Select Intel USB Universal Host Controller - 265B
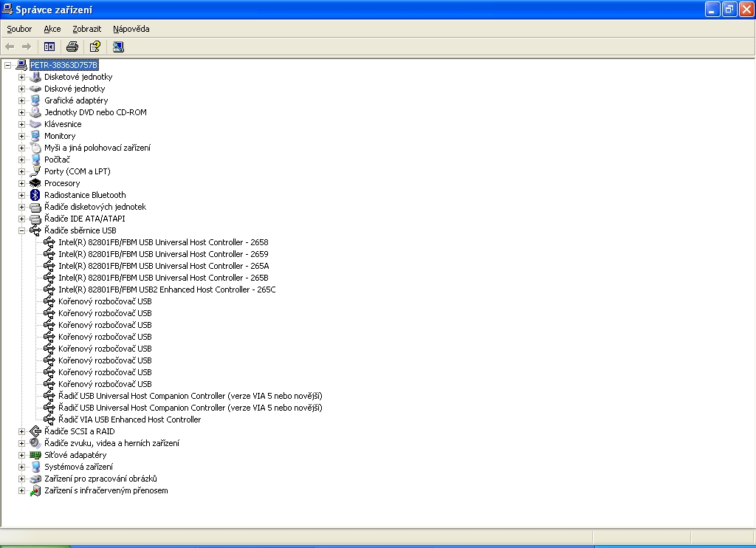Image resolution: width=756 pixels, height=548 pixels. tap(163, 278)
